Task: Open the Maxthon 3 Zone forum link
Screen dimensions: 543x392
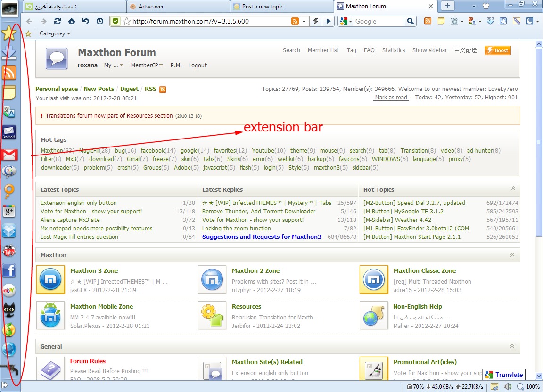Action: tap(94, 271)
